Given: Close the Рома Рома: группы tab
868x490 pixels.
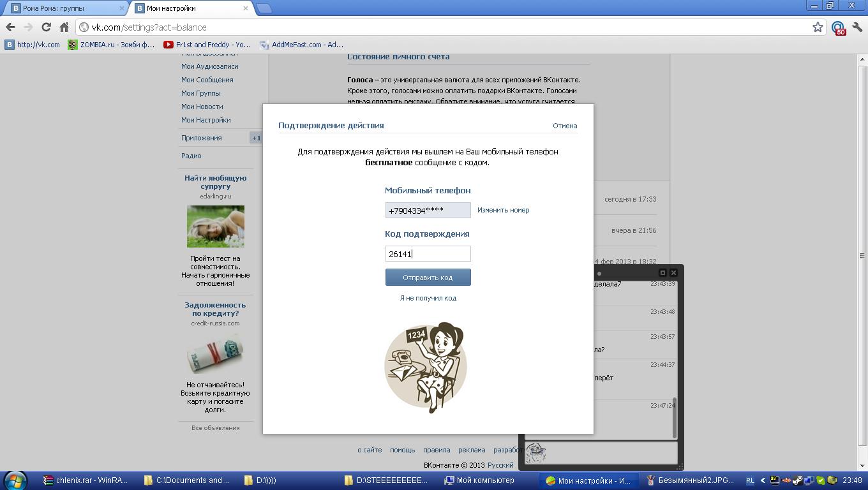Looking at the screenshot, I should [x=122, y=8].
